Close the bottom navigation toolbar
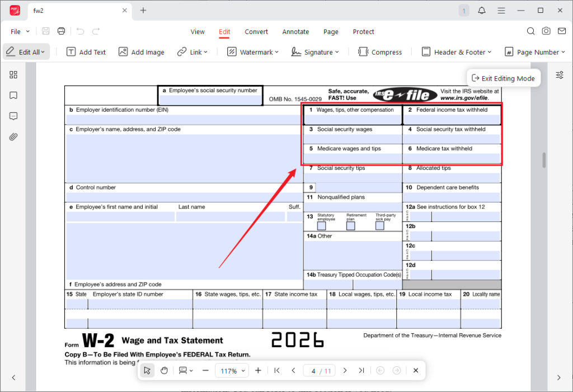The width and height of the screenshot is (573, 392). click(x=416, y=370)
